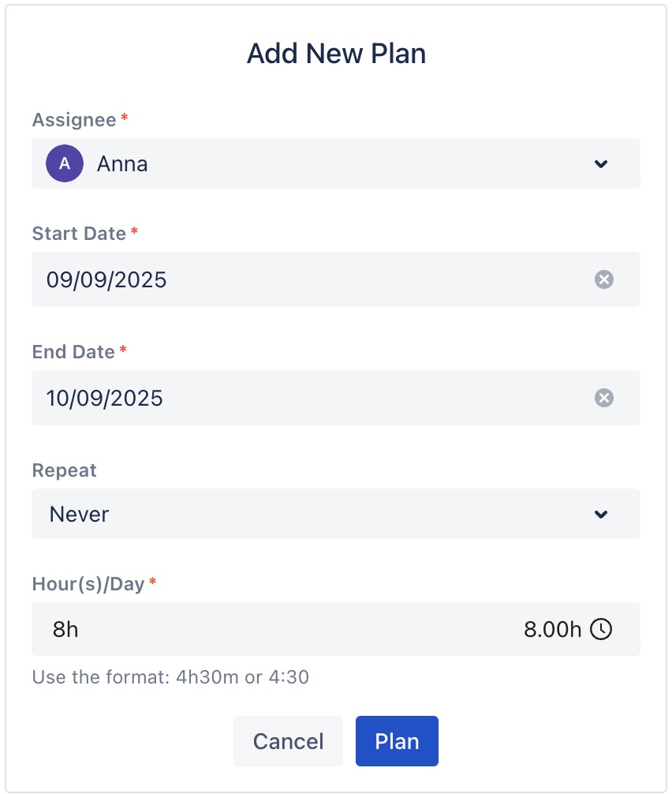The width and height of the screenshot is (672, 794).
Task: Expand the Assignee dropdown arrow
Action: click(601, 164)
